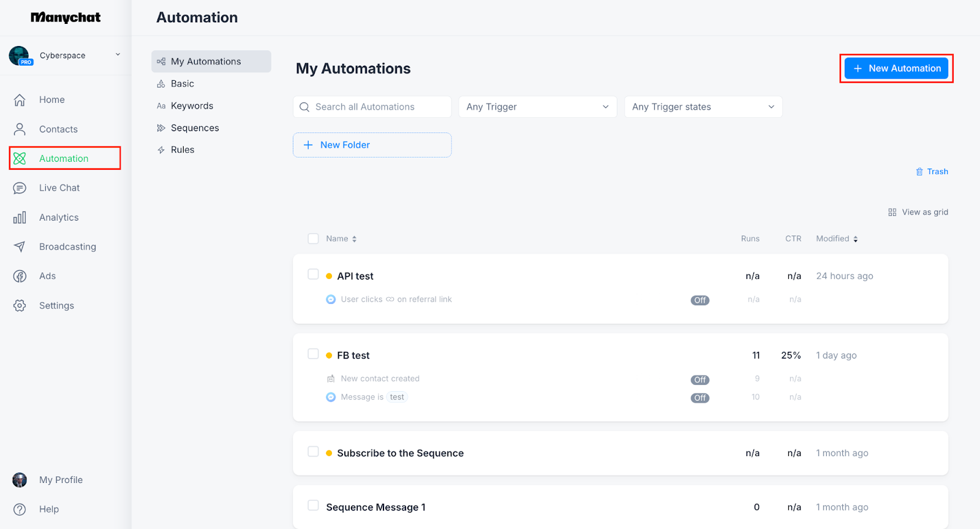Open the Any Trigger states dropdown
980x529 pixels.
point(703,107)
